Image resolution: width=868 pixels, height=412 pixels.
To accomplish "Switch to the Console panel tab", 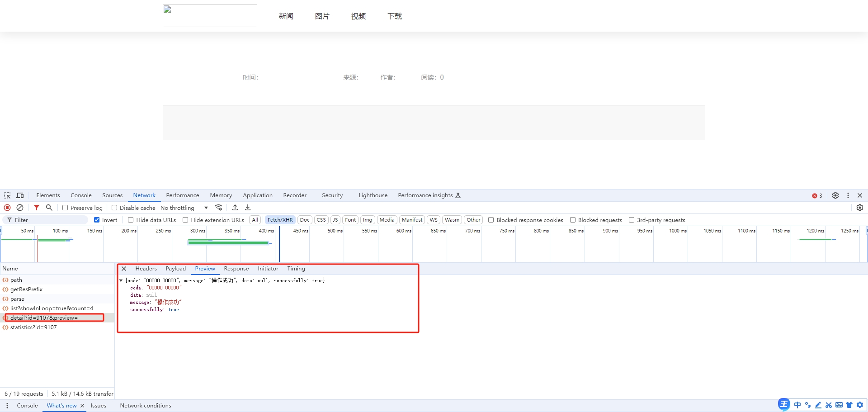I will pos(81,195).
